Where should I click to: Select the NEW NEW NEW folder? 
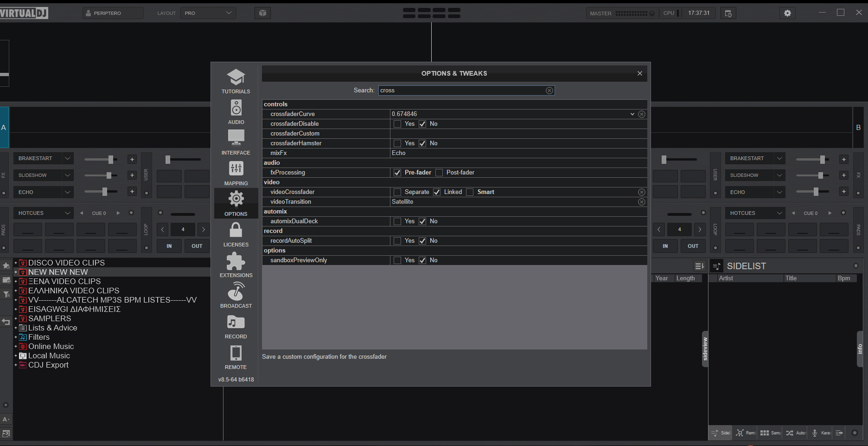click(x=58, y=272)
